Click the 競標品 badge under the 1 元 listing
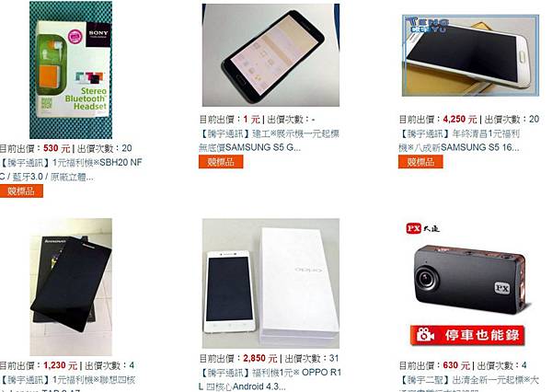The height and width of the screenshot is (392, 552). pyautogui.click(x=221, y=162)
